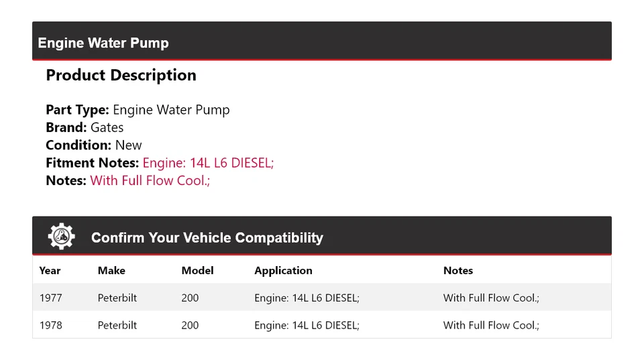The image size is (644, 360).
Task: Click the Condition: New line
Action: click(94, 145)
